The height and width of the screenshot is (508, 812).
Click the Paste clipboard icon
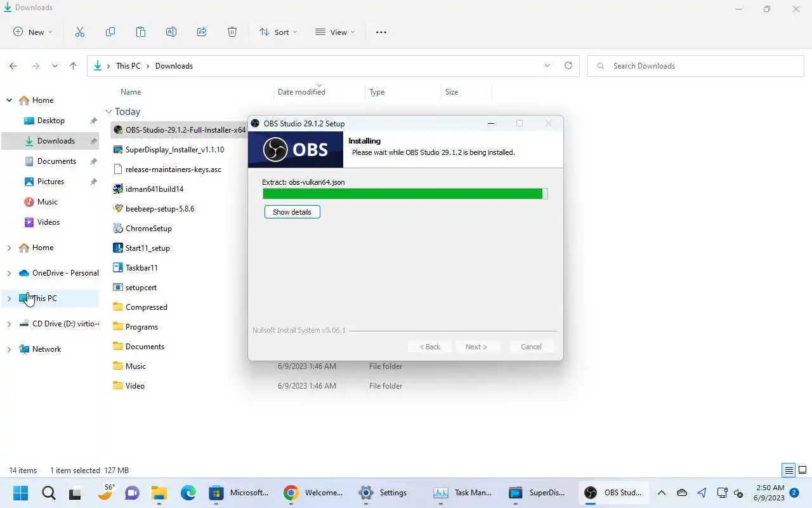click(141, 32)
